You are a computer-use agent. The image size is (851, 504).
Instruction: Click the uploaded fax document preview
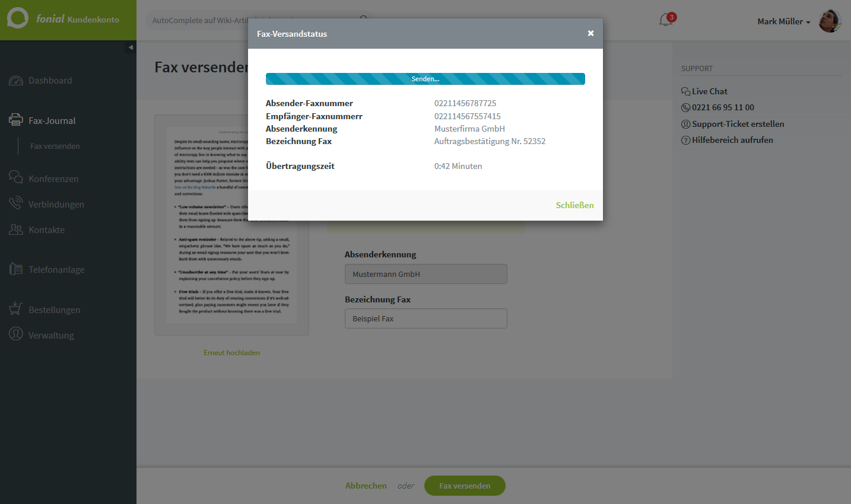pyautogui.click(x=231, y=225)
